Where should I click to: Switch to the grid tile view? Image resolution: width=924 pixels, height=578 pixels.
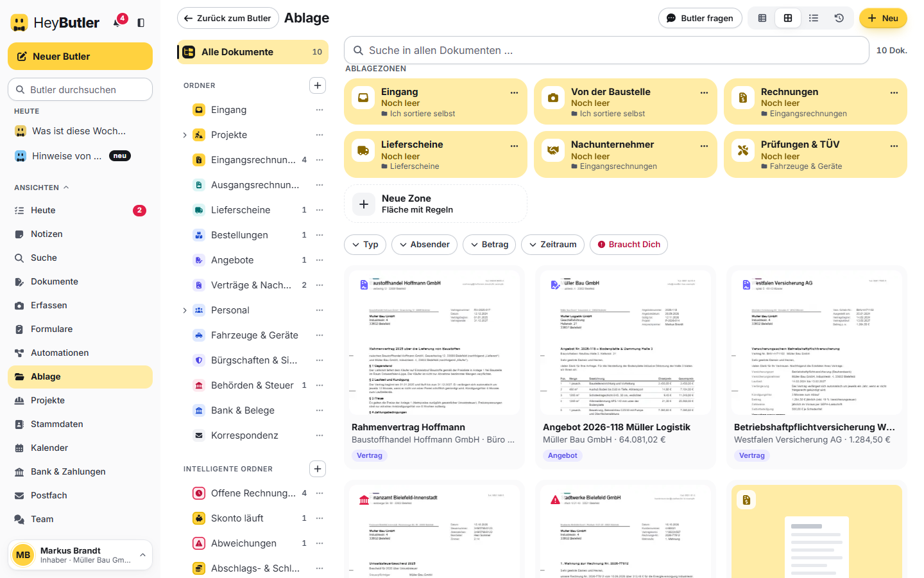tap(788, 18)
